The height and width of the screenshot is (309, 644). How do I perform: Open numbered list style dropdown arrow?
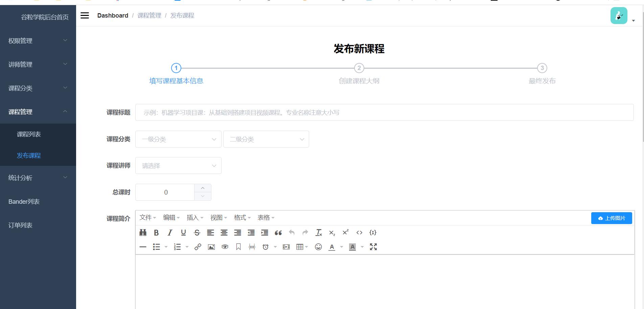tap(187, 247)
